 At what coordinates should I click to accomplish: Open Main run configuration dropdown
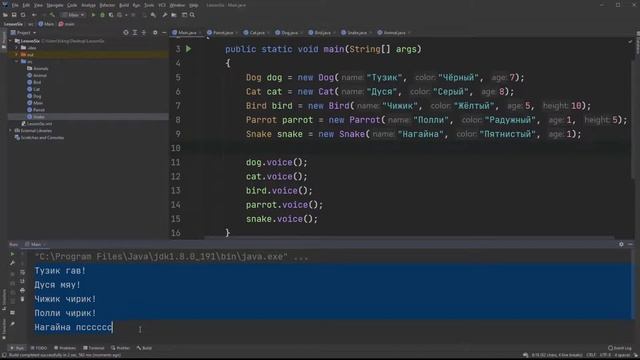click(x=73, y=15)
